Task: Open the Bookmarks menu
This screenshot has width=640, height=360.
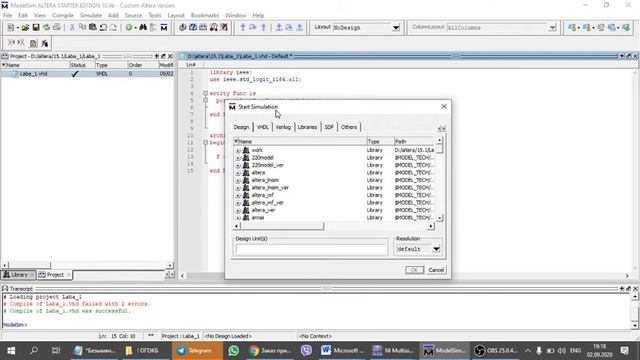Action: (205, 16)
